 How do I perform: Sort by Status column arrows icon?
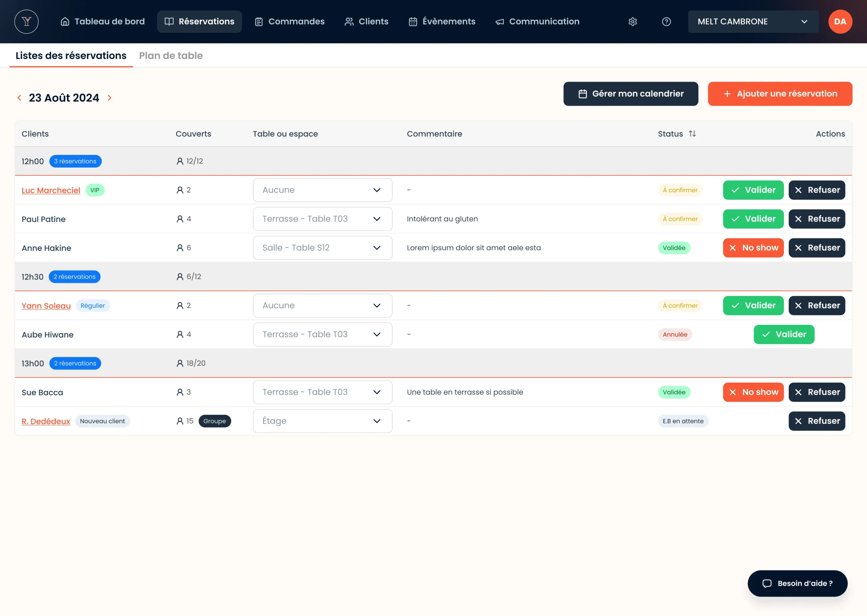pyautogui.click(x=692, y=133)
